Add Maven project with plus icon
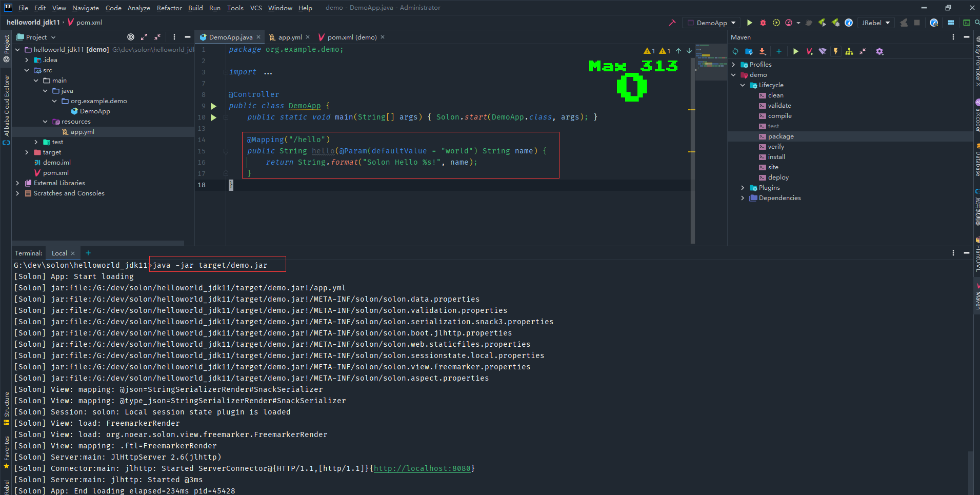Screen dimensions: 980x495 779,51
